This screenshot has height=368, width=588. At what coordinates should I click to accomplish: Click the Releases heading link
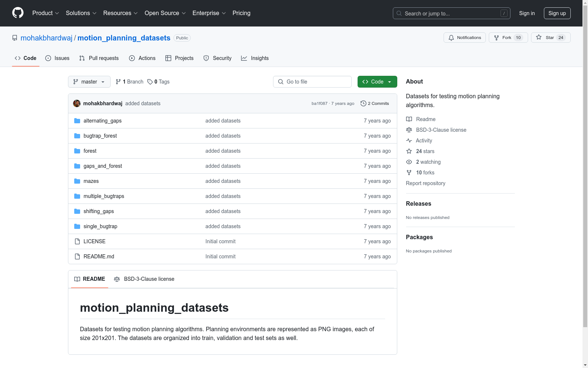419,204
